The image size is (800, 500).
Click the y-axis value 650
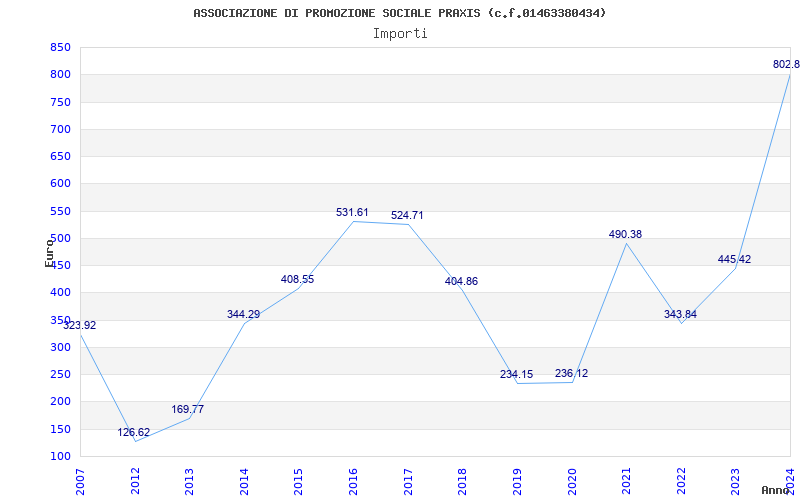(60, 156)
